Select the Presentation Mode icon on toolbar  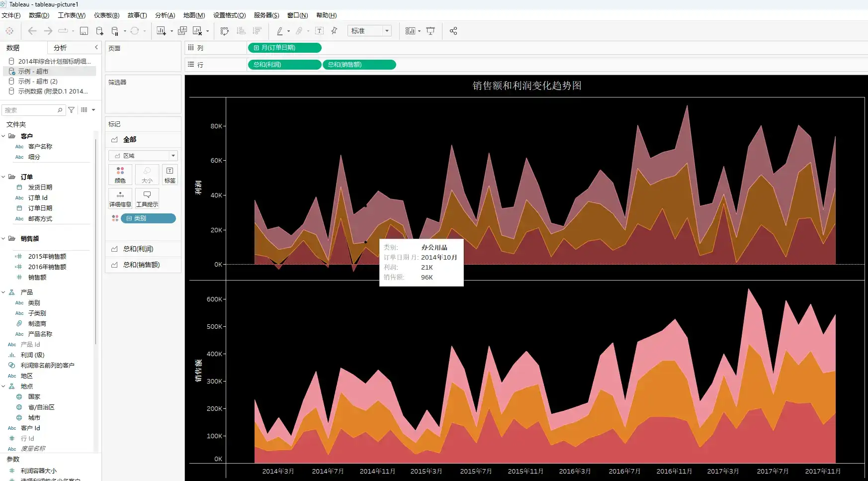coord(431,31)
